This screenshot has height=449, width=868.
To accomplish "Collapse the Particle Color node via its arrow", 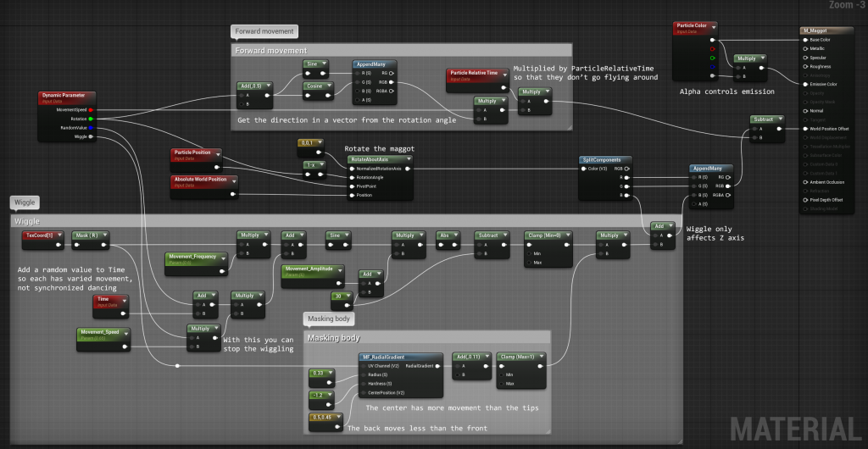I will coord(714,26).
